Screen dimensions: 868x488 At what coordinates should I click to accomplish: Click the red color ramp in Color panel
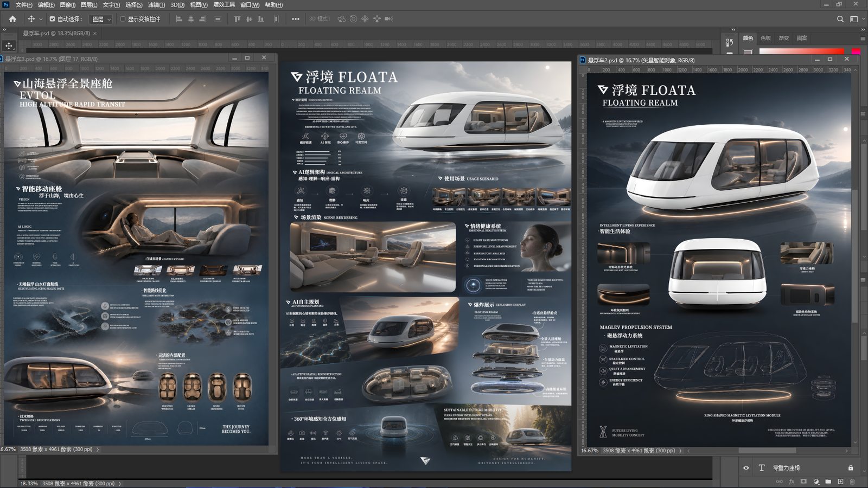click(802, 51)
